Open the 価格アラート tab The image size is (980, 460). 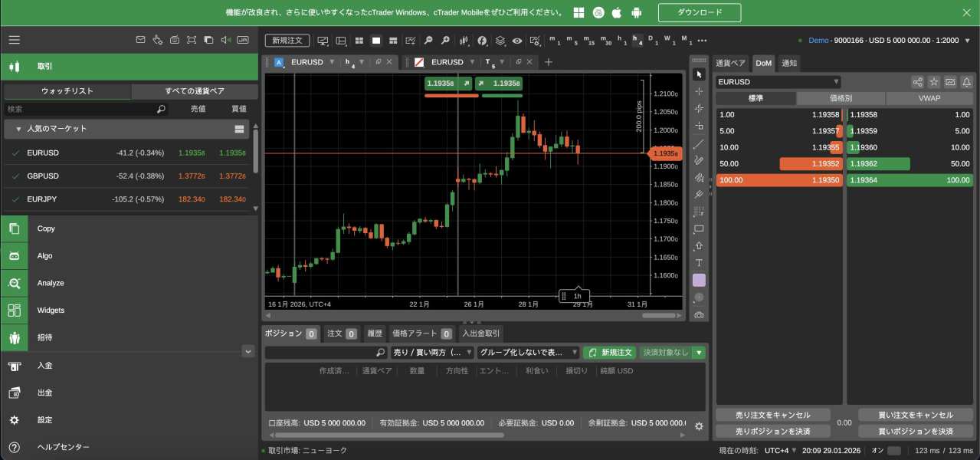[x=422, y=333]
